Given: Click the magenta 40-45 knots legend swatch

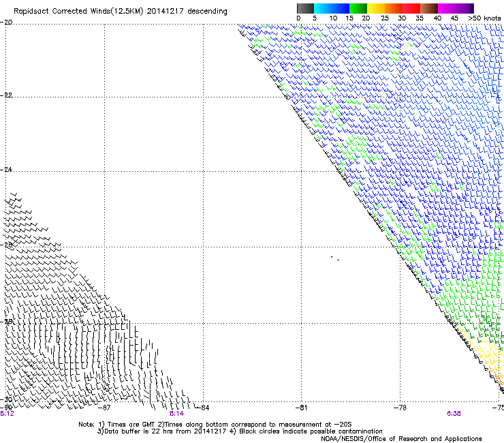Looking at the screenshot, I should (x=447, y=8).
